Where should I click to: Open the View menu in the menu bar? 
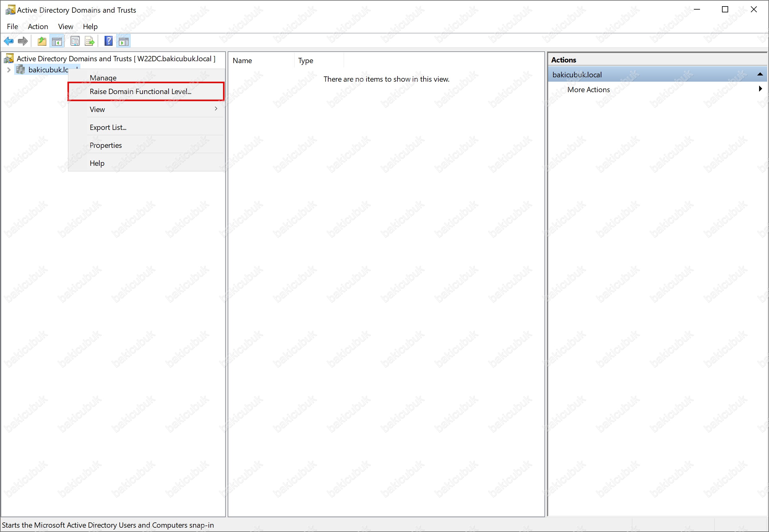[65, 27]
